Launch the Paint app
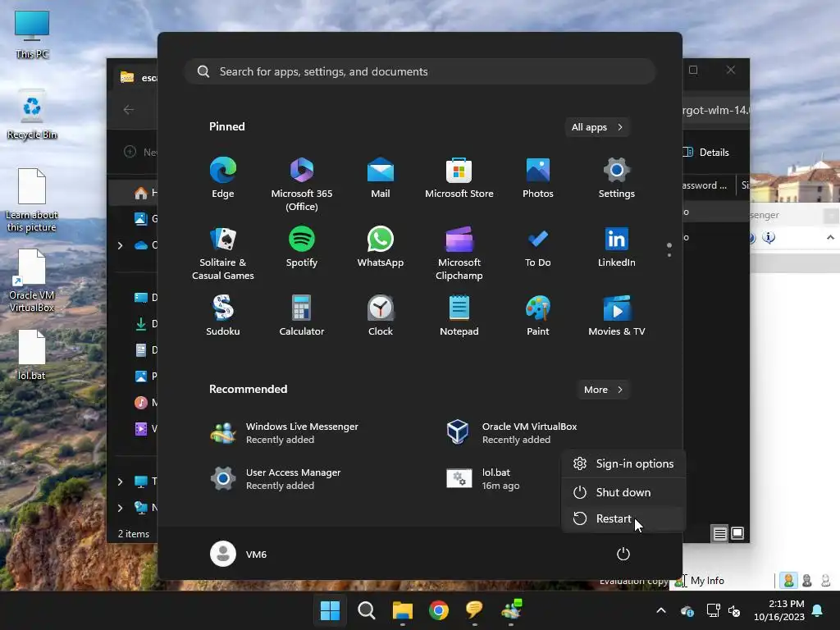 point(538,316)
